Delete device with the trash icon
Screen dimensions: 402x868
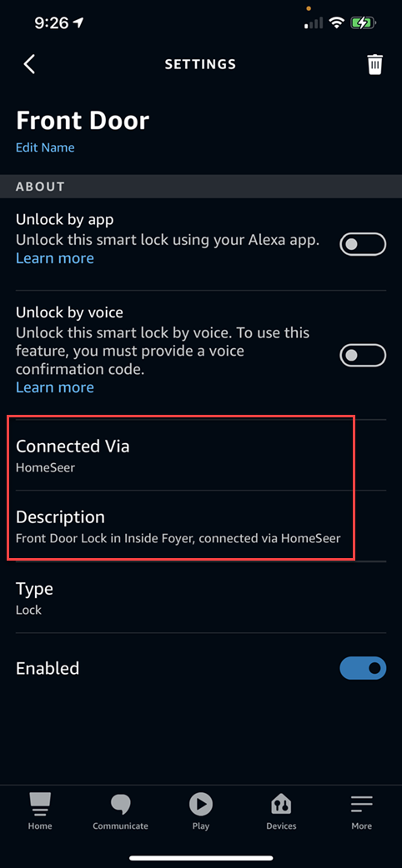(374, 64)
